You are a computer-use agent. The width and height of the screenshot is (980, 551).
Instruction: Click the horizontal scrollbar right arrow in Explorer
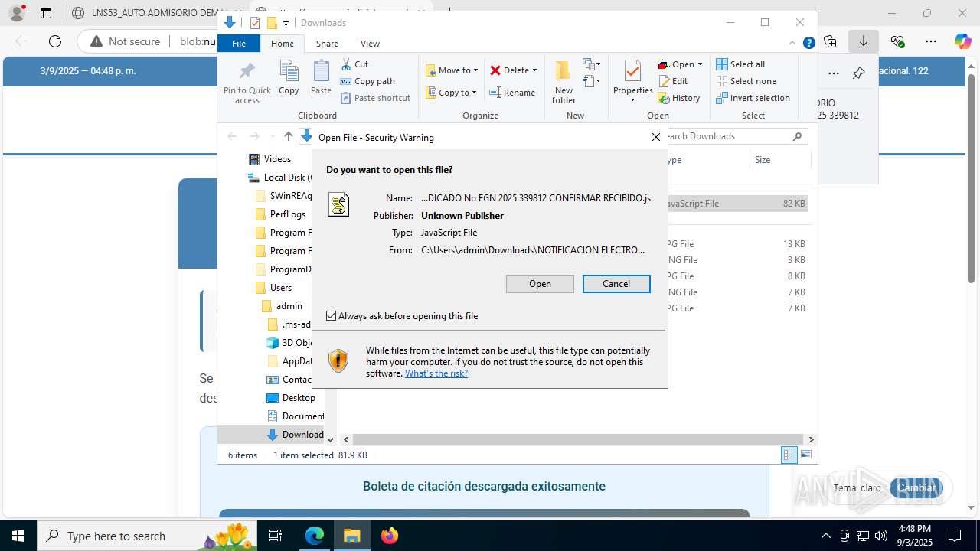[x=811, y=439]
